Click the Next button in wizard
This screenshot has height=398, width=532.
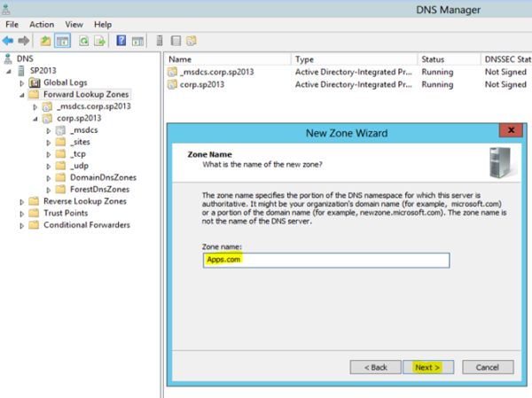pos(428,367)
